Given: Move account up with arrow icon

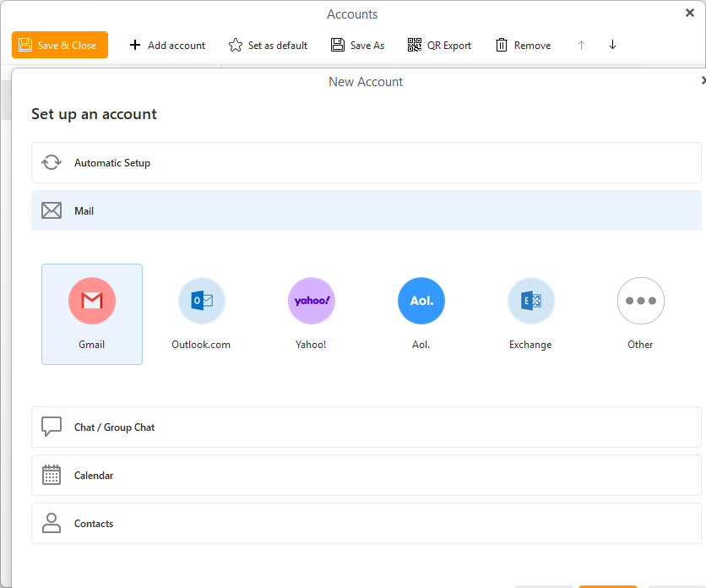Looking at the screenshot, I should tap(581, 45).
